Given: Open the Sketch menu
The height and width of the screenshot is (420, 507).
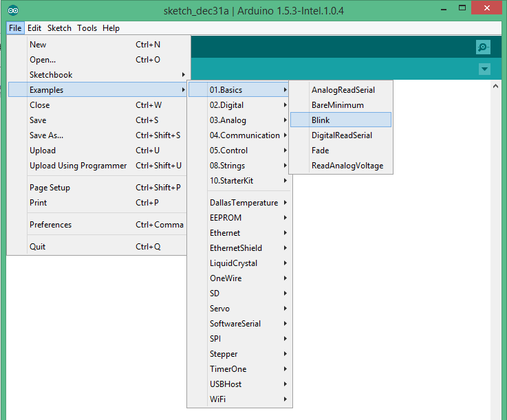Looking at the screenshot, I should pos(59,28).
